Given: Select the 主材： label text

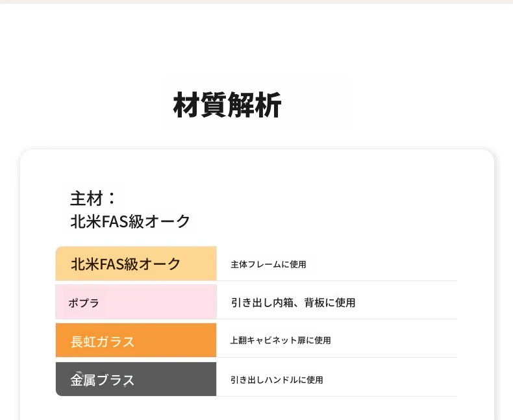Looking at the screenshot, I should point(93,198).
